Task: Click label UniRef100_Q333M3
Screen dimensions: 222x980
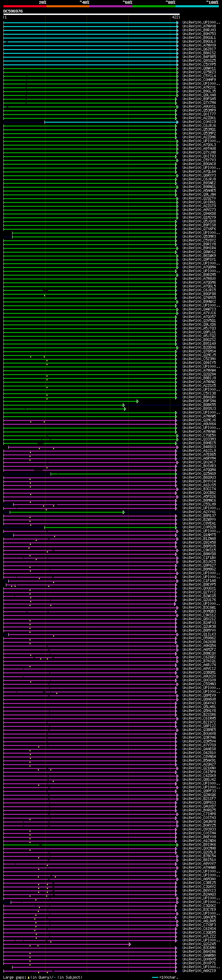Action: pos(199,439)
